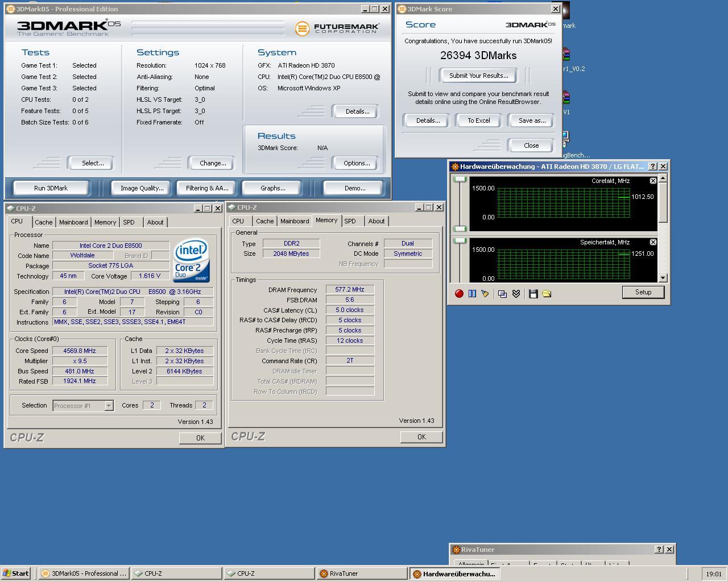Pause monitoring with the blue pause icon
The image size is (728, 582).
point(472,293)
